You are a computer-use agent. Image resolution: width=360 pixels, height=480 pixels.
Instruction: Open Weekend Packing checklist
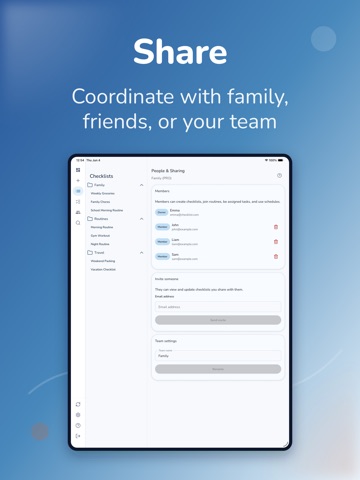(x=103, y=261)
